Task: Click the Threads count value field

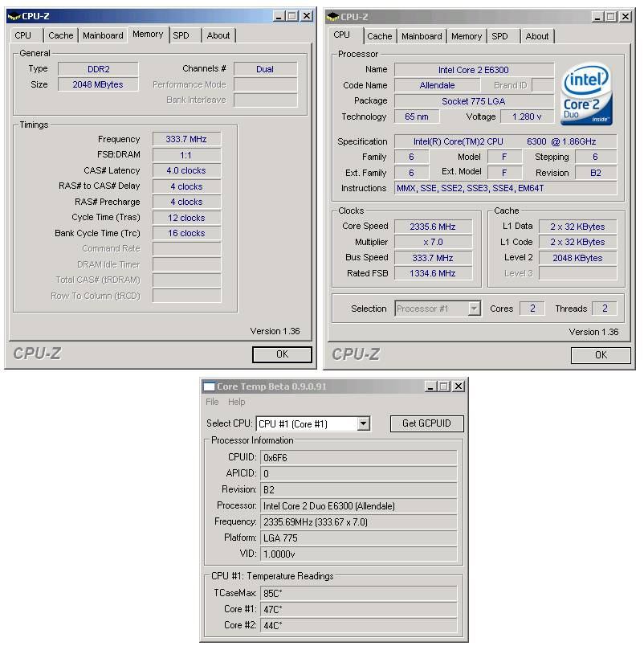Action: [x=605, y=309]
